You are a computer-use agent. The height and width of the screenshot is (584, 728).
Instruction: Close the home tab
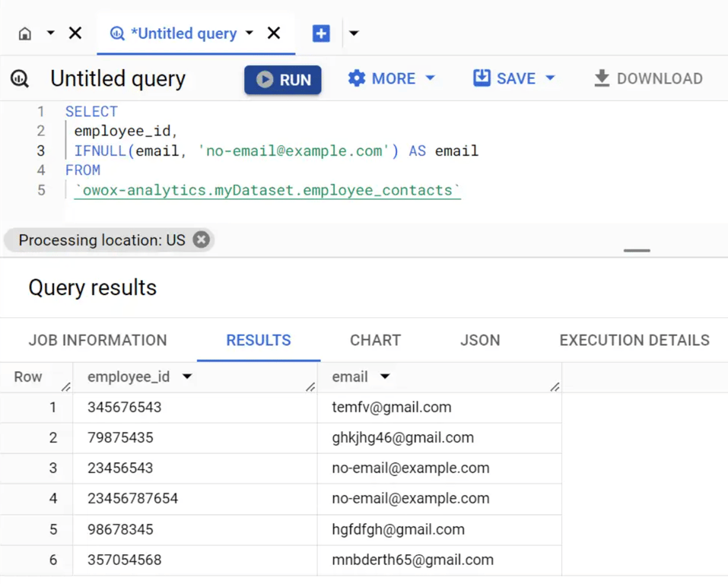tap(75, 33)
